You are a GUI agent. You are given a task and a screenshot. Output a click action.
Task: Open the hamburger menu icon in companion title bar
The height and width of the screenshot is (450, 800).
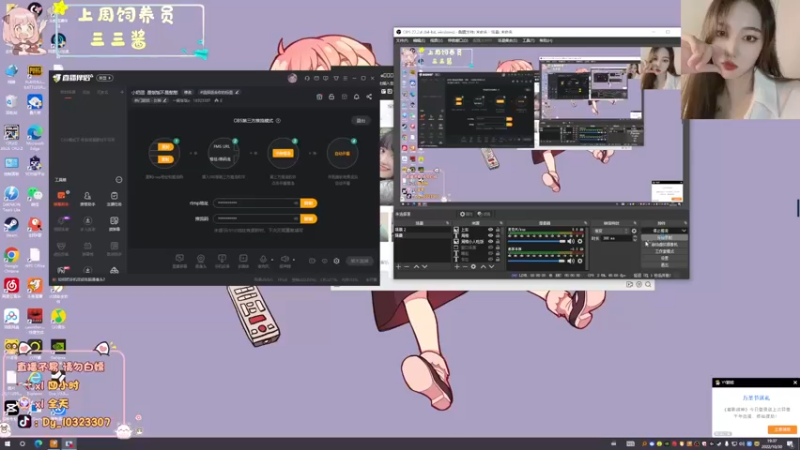point(345,78)
